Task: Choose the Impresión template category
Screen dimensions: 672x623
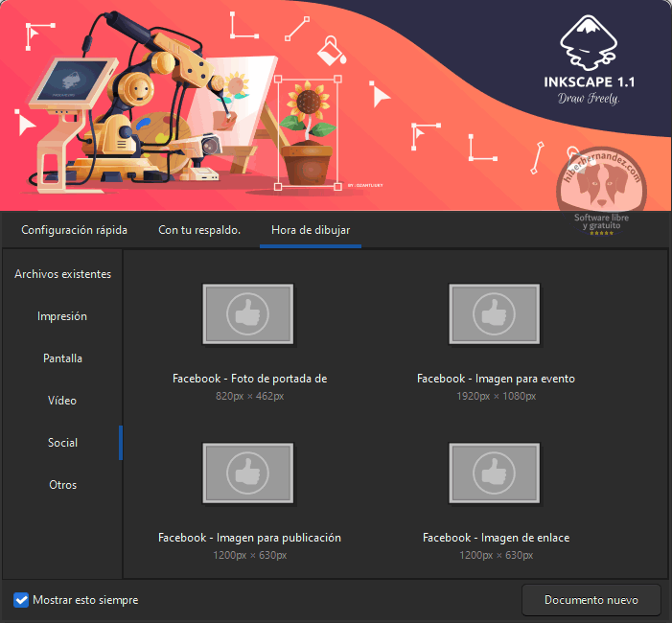Action: (x=62, y=316)
